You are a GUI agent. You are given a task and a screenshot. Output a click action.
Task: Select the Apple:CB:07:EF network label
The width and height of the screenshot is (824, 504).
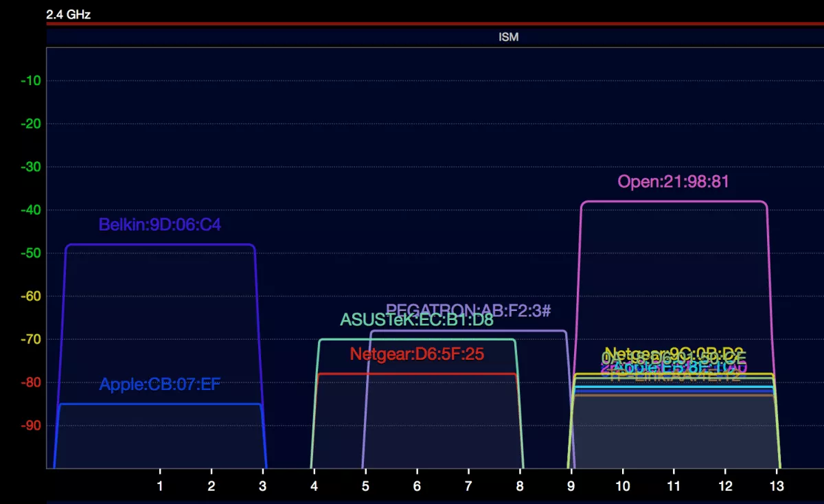tap(160, 385)
